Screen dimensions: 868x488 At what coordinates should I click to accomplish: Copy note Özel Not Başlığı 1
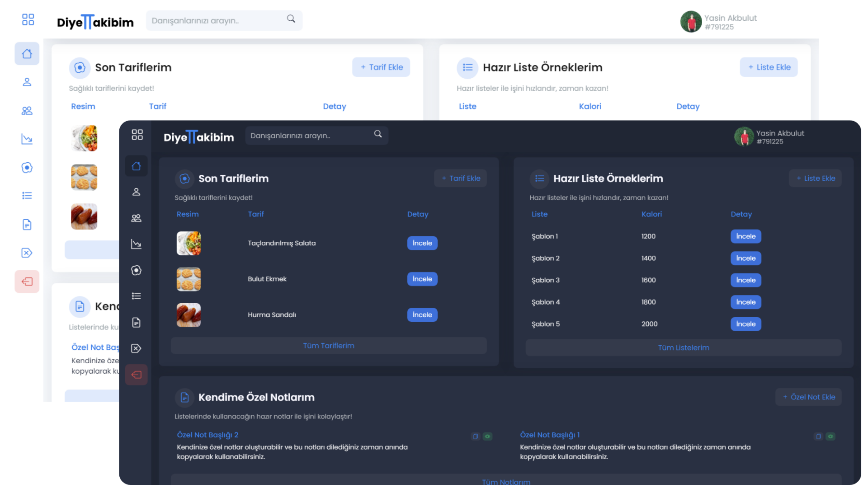point(818,436)
